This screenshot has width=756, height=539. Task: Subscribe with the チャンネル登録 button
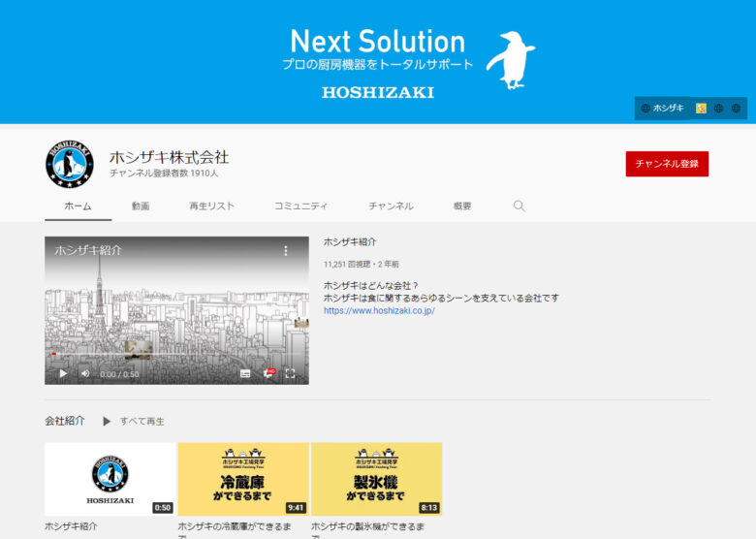pos(667,164)
